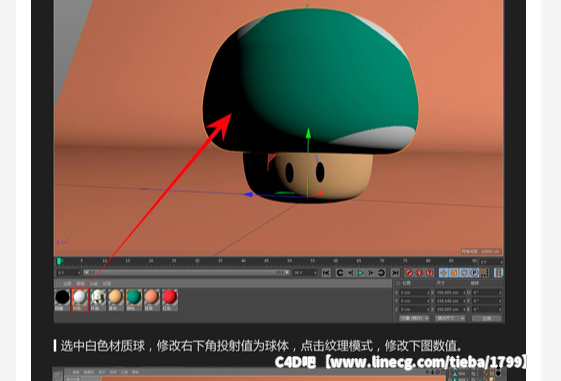Toggle the red Autokeying button
The width and height of the screenshot is (561, 381).
coord(419,273)
